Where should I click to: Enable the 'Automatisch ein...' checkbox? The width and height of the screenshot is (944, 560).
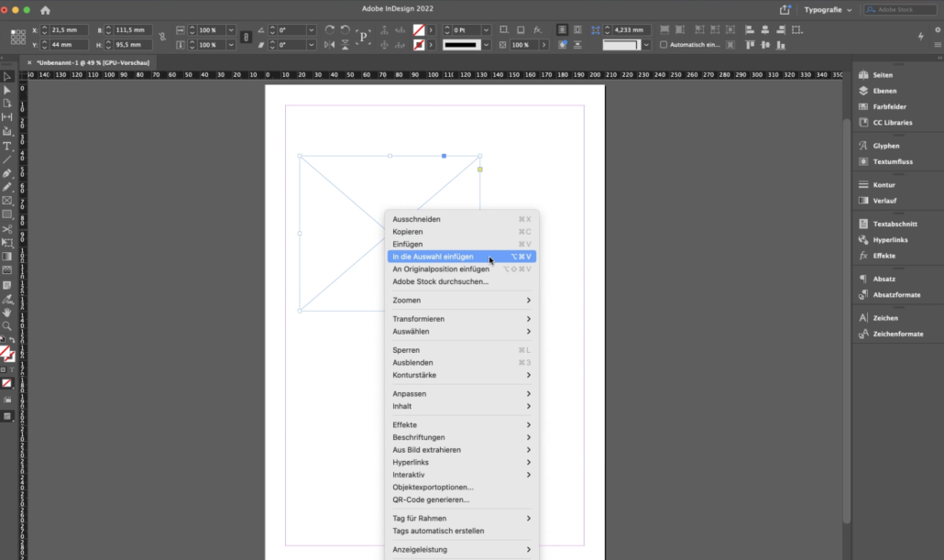(x=664, y=43)
